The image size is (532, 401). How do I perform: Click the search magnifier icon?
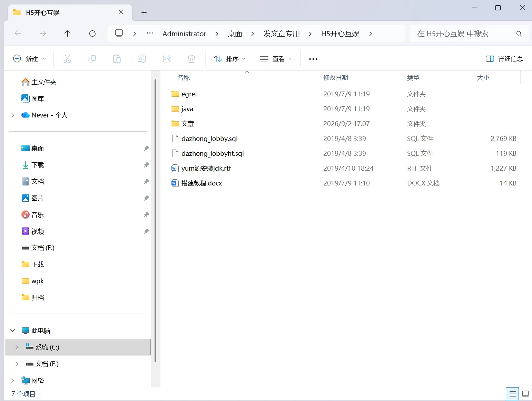tap(519, 34)
